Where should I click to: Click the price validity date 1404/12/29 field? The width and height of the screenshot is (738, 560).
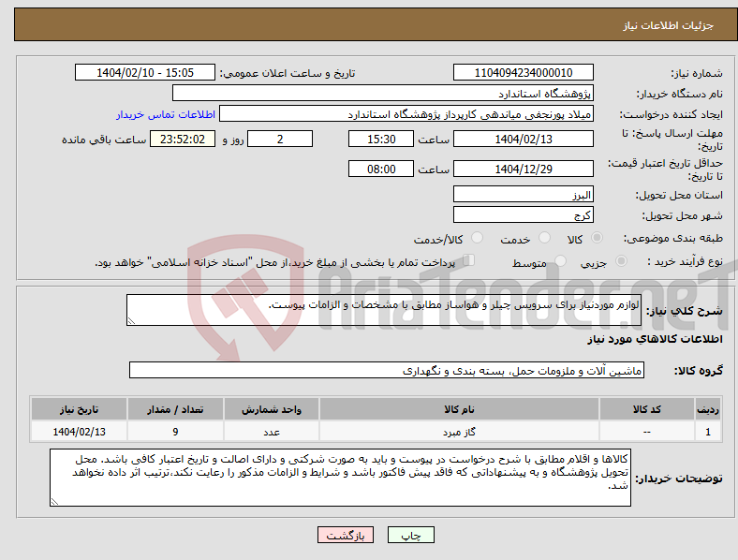click(x=524, y=169)
